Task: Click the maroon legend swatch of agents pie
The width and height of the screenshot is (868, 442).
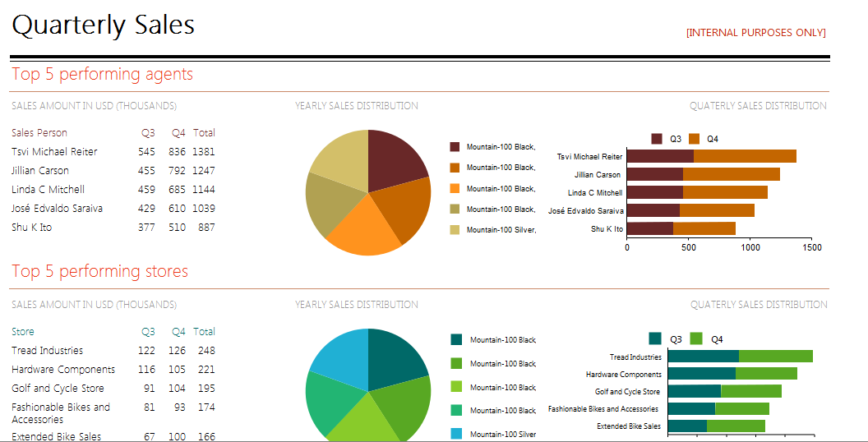Action: click(455, 146)
